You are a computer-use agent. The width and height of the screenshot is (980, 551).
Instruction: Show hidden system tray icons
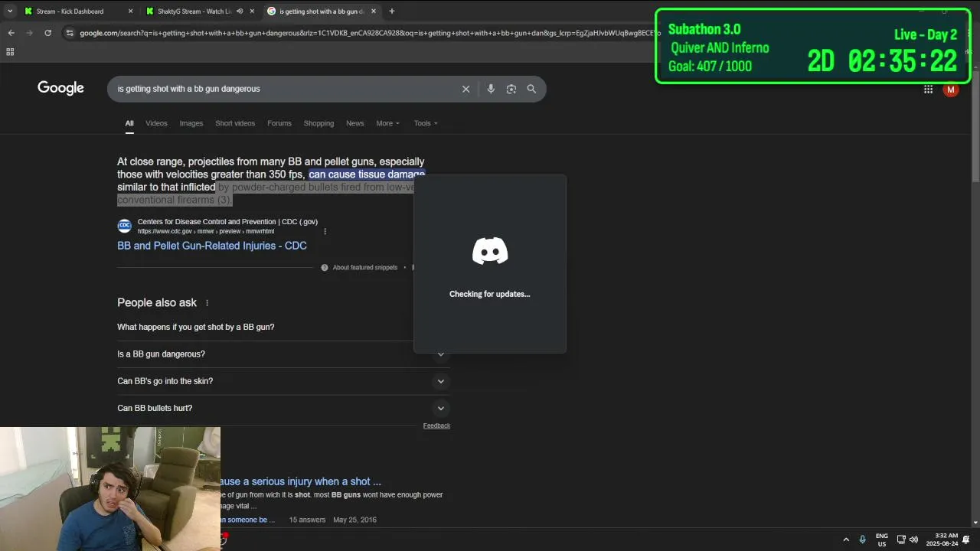tap(846, 540)
